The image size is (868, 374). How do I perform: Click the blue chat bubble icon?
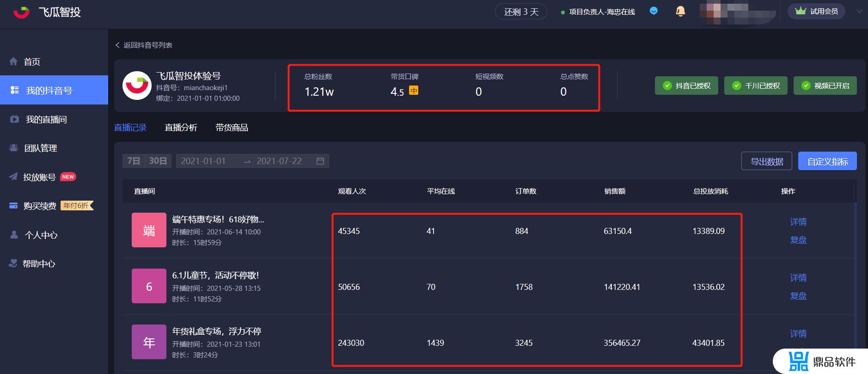pyautogui.click(x=654, y=11)
